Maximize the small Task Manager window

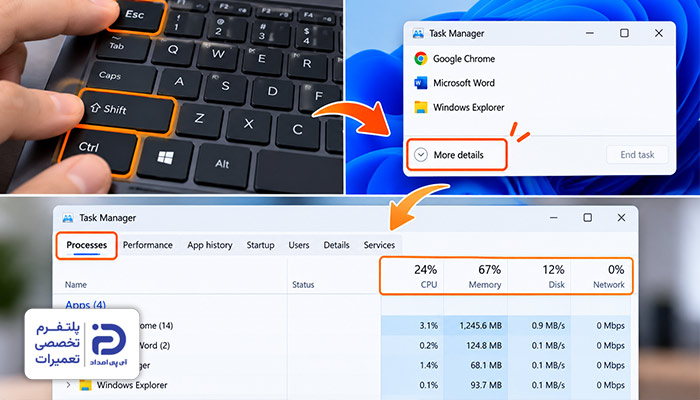coord(624,33)
